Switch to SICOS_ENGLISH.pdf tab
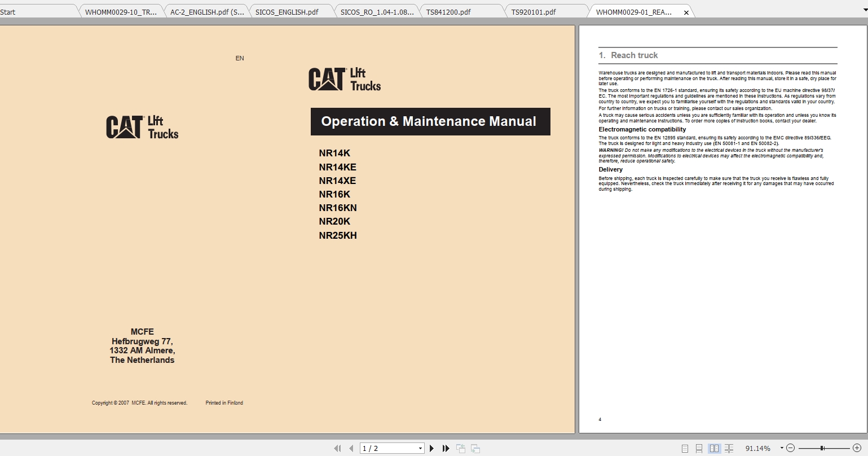Viewport: 868px width, 456px height. tap(292, 12)
